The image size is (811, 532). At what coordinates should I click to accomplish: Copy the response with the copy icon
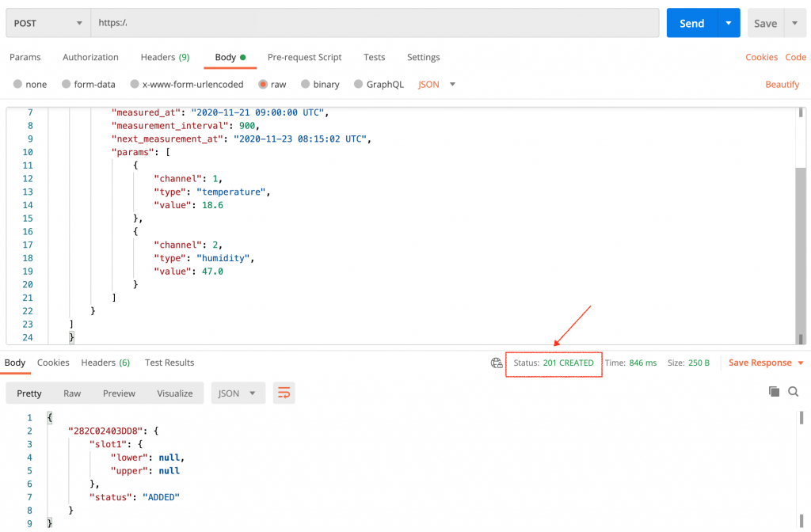774,391
